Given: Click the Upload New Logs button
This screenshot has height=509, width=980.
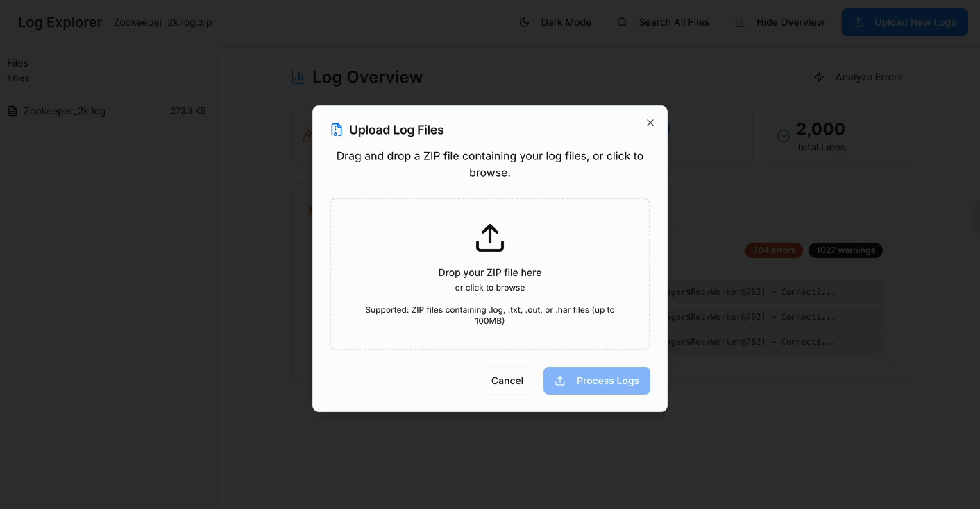Looking at the screenshot, I should [904, 22].
